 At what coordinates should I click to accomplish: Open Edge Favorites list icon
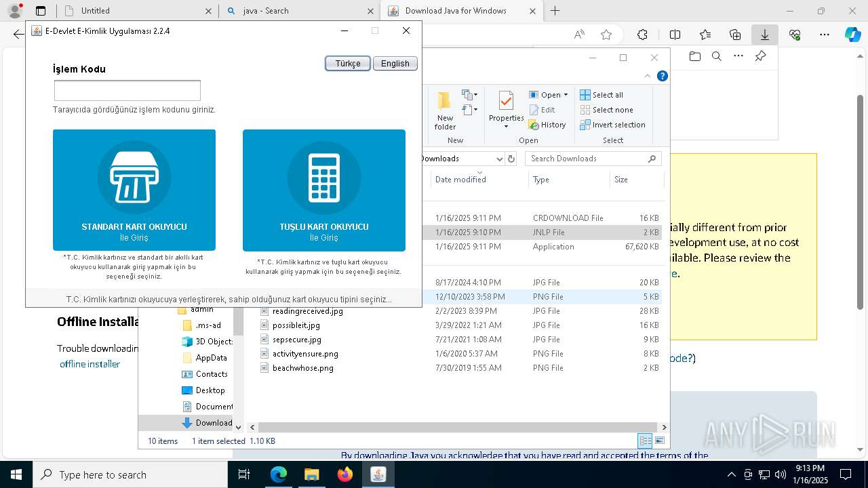pyautogui.click(x=705, y=35)
